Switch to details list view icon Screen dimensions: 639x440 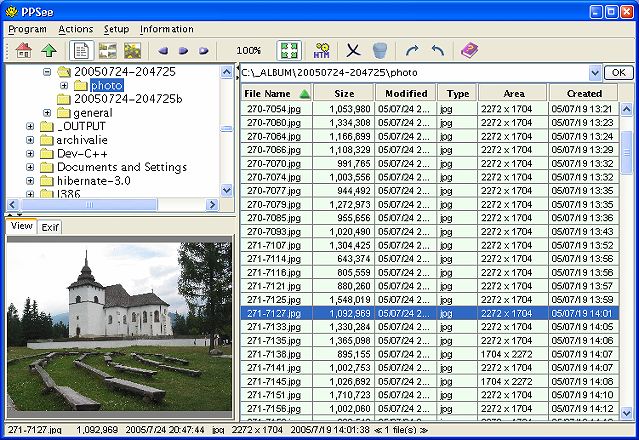click(81, 50)
